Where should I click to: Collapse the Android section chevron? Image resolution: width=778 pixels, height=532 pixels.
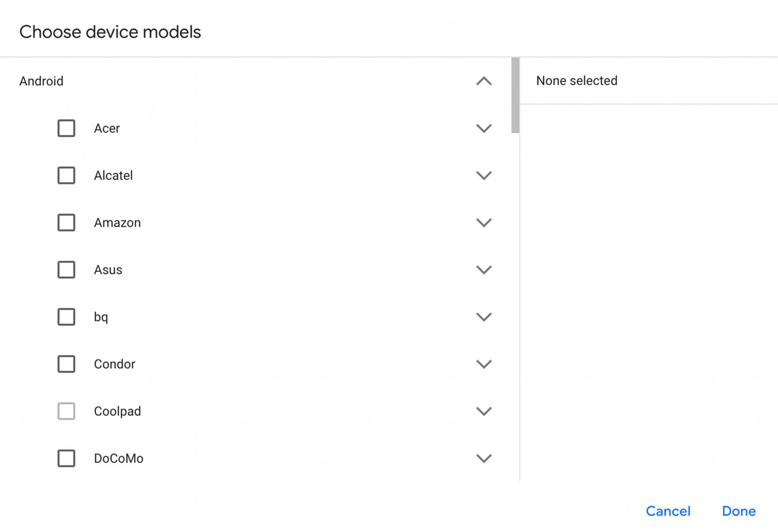(x=484, y=81)
